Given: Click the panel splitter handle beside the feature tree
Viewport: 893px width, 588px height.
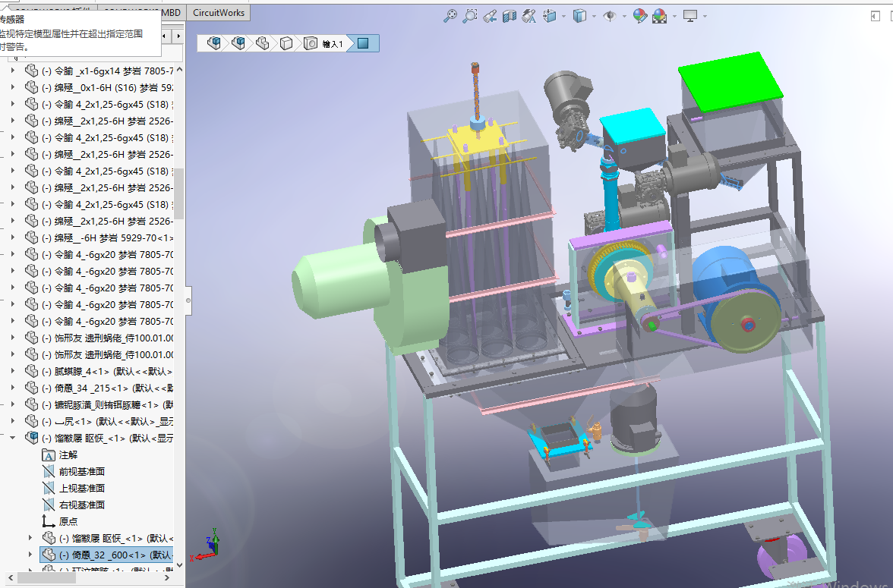Looking at the screenshot, I should coord(188,300).
